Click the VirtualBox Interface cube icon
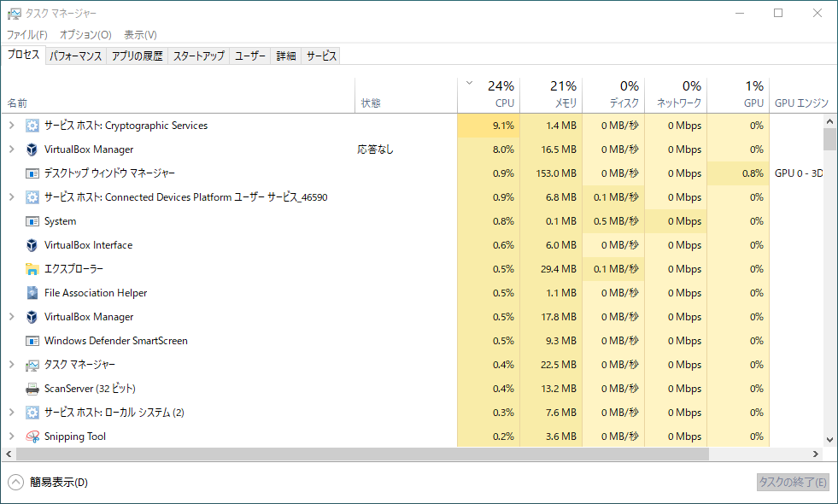Image resolution: width=838 pixels, height=504 pixels. click(x=32, y=245)
